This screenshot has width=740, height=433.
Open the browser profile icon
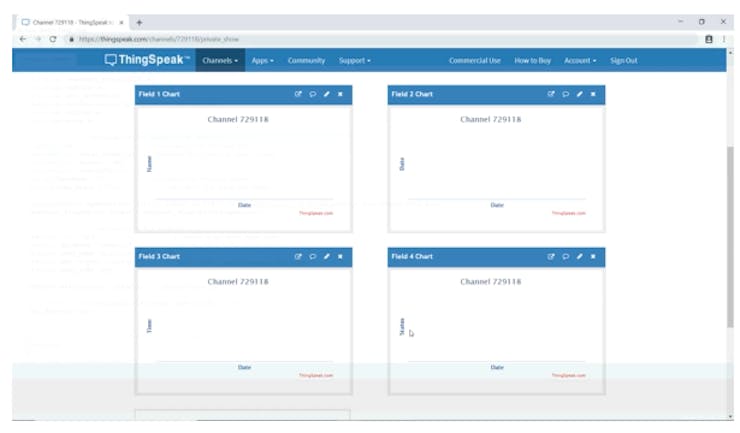click(708, 39)
